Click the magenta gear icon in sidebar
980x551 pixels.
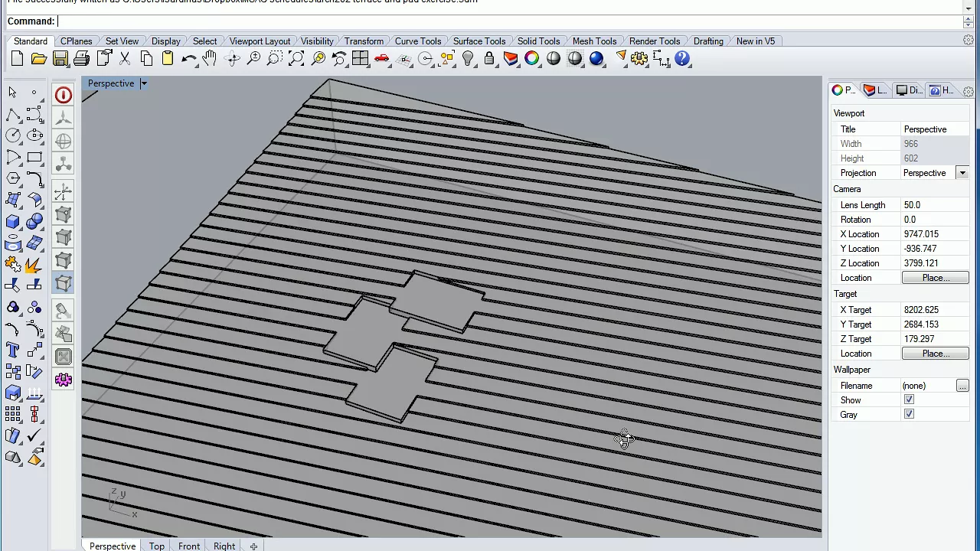64,380
